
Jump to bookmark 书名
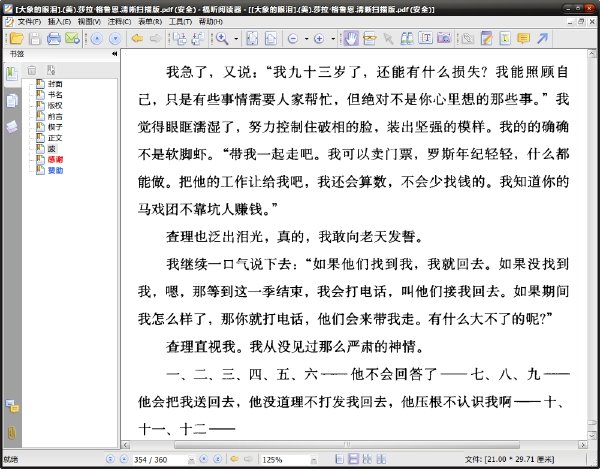tap(55, 95)
